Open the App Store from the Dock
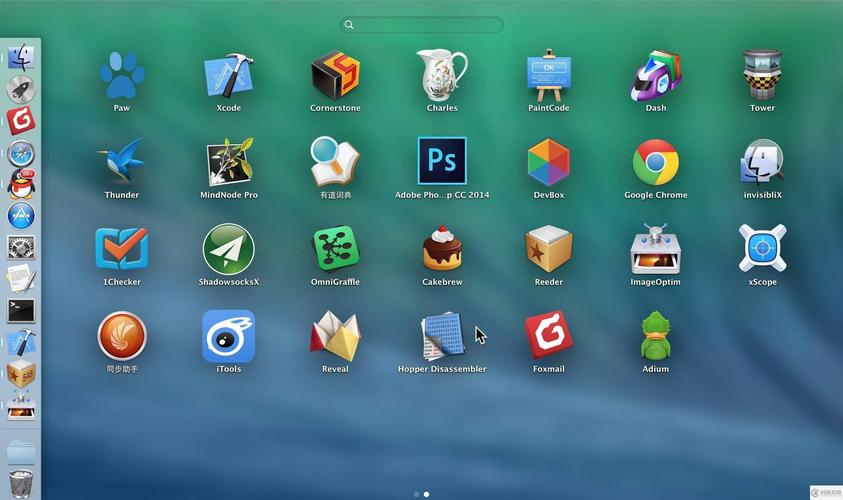This screenshot has width=843, height=500. 21,216
